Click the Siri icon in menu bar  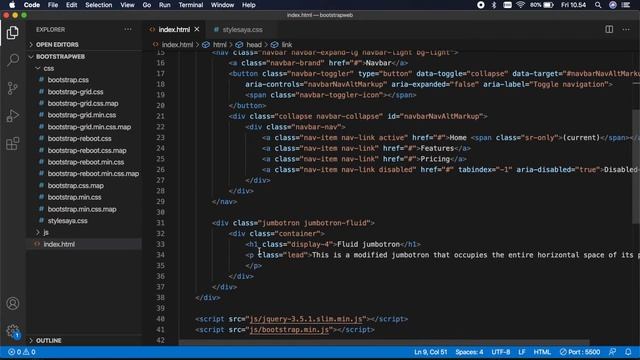pos(613,5)
